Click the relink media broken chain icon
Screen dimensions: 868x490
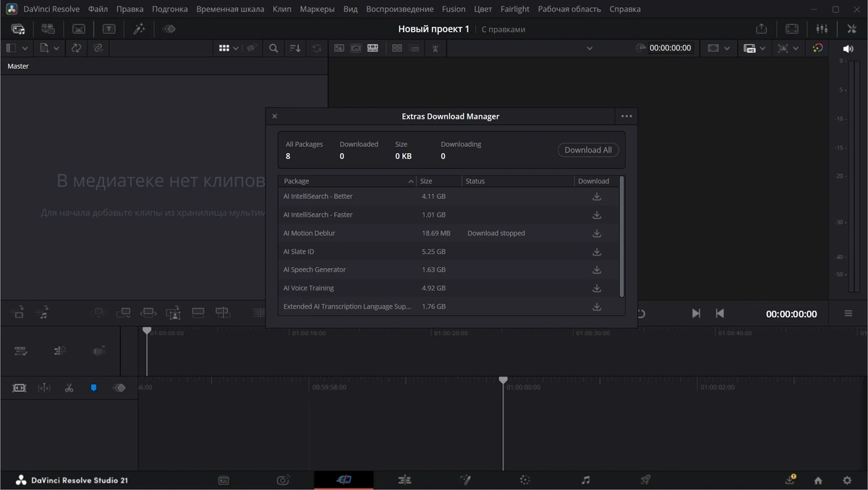[x=98, y=48]
